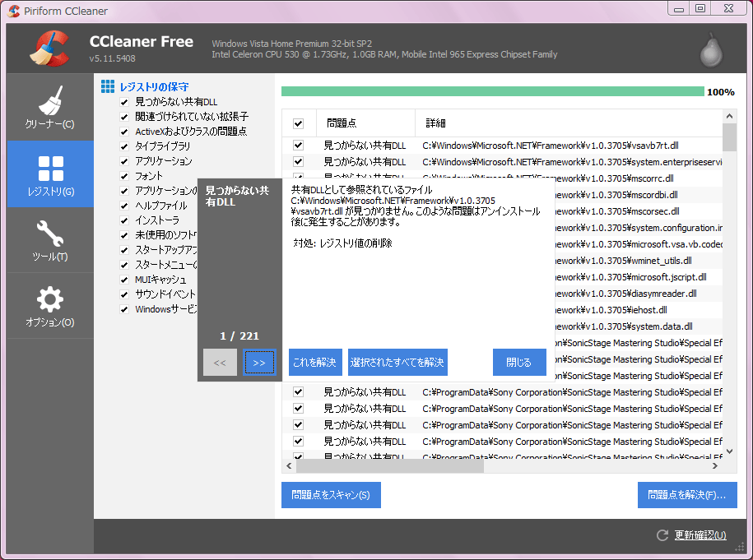Click the horizontal scrollbar right arrow
Viewport: 753px width, 560px height.
[x=715, y=465]
